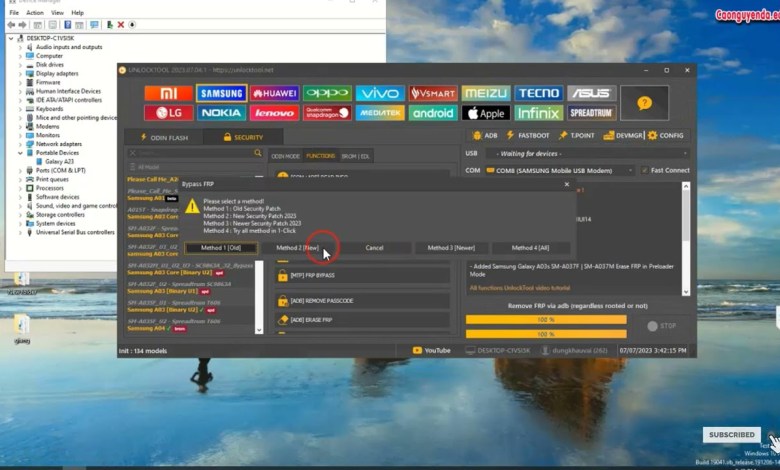Pick the MediaTek brand tile
Screen dimensions: 780x470
coord(380,113)
